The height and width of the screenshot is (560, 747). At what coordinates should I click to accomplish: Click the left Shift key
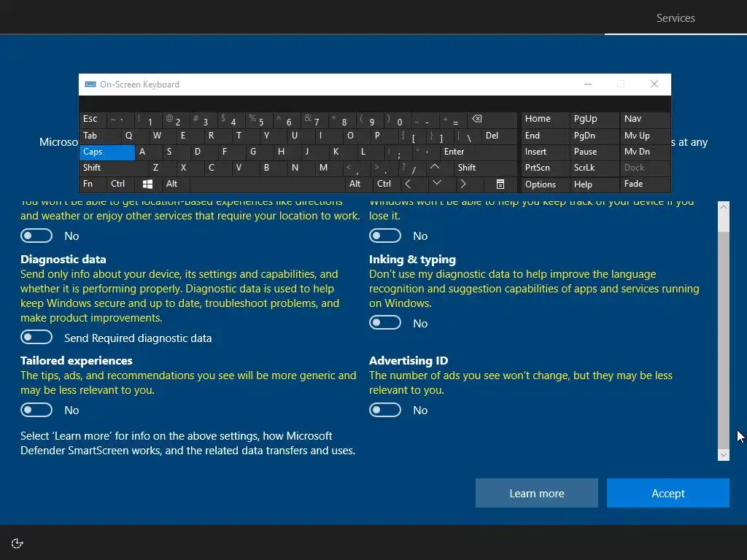coord(114,168)
